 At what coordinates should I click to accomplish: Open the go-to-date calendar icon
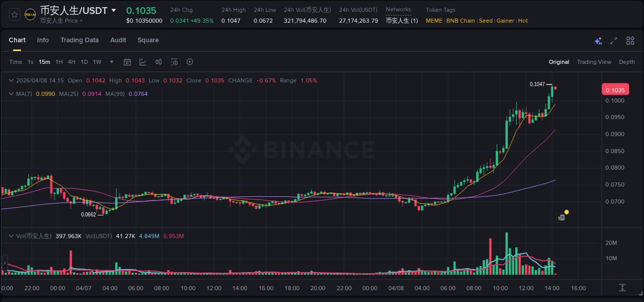(127, 62)
